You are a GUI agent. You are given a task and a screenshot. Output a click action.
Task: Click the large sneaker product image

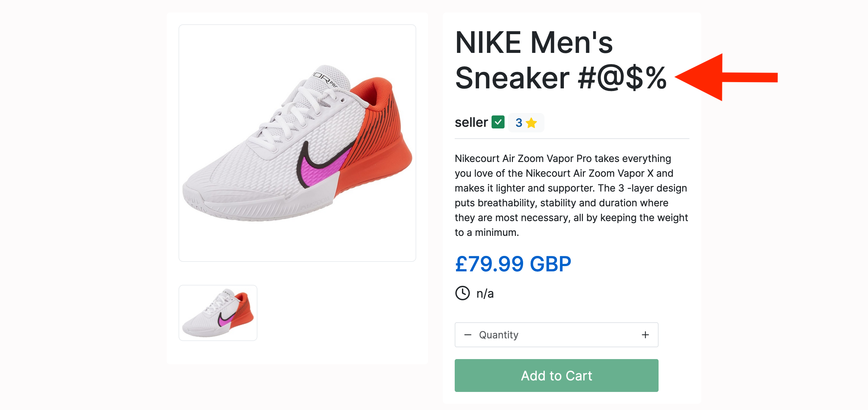tap(297, 143)
